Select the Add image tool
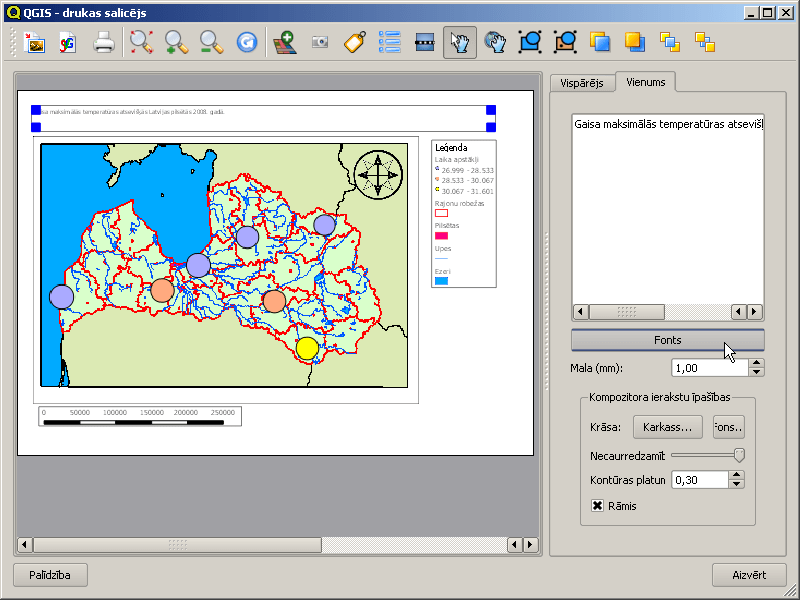The image size is (800, 600). coord(320,42)
